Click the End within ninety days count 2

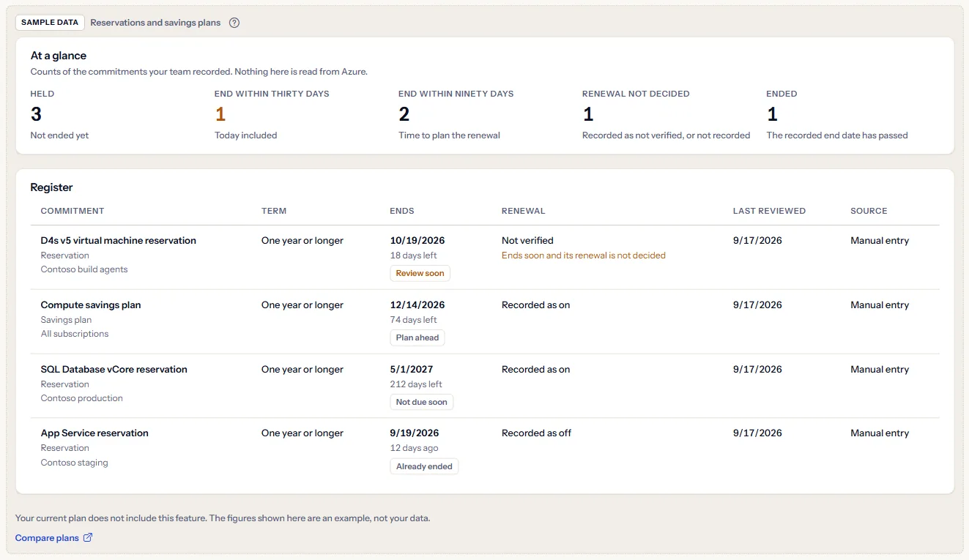[x=404, y=114]
